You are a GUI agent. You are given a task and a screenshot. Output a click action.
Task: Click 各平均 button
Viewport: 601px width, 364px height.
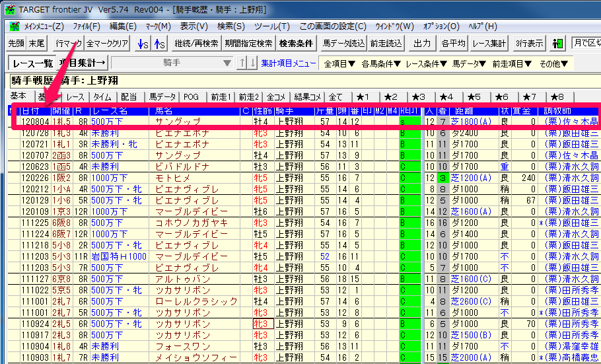point(453,44)
